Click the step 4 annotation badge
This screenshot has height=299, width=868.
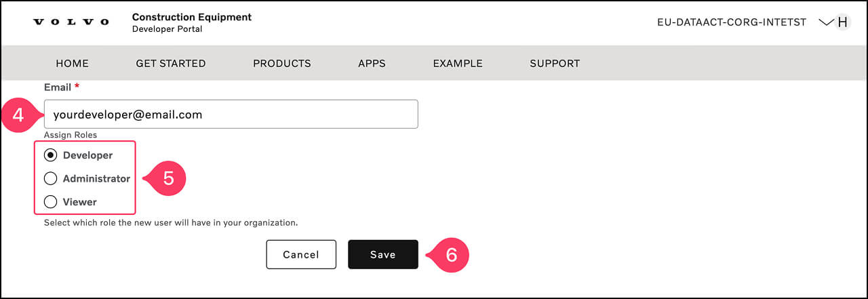(x=18, y=115)
